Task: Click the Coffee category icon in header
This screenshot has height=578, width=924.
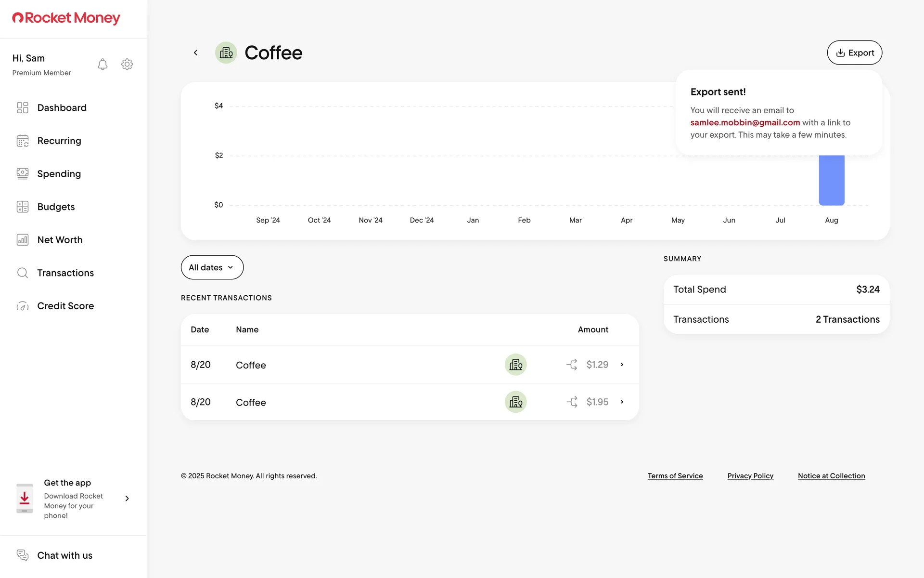Action: 226,53
